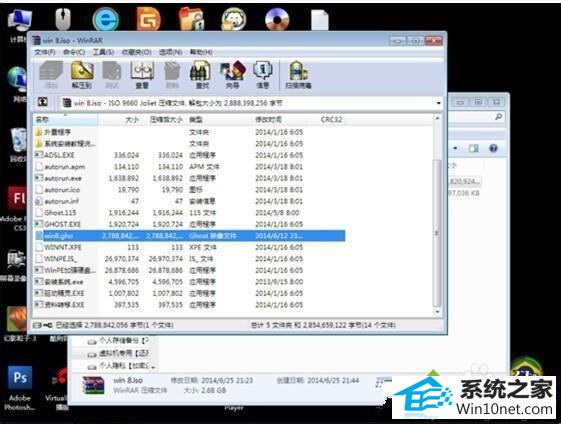Click the blank white file desktop icon

pos(319,20)
